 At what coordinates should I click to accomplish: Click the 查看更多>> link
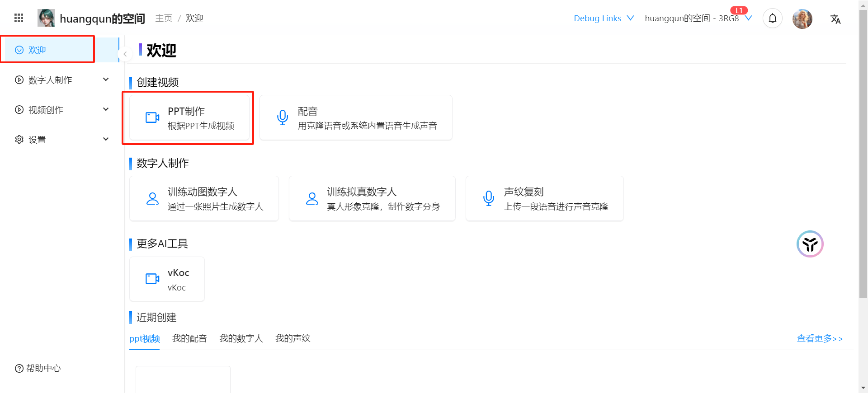[820, 339]
